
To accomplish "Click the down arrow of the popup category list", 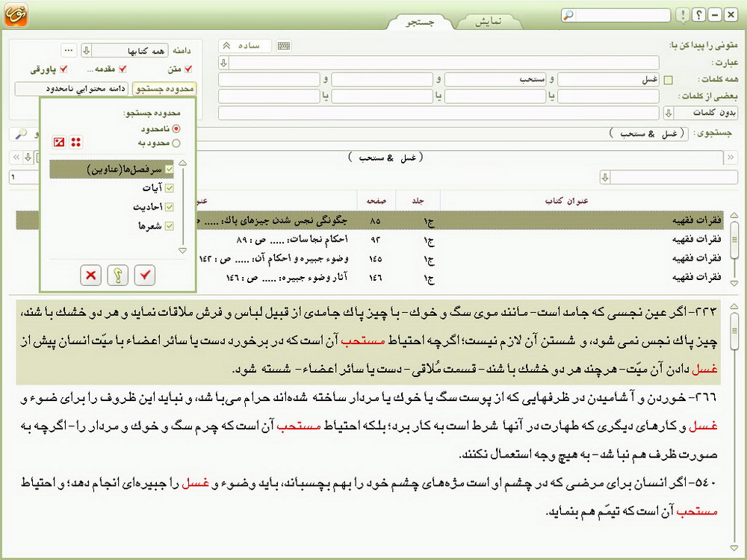I will click(x=182, y=250).
